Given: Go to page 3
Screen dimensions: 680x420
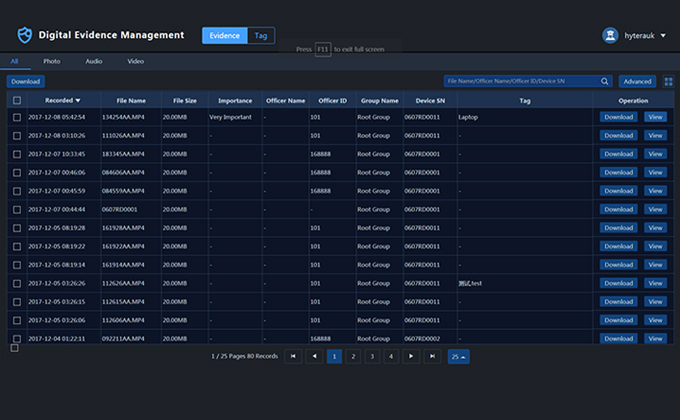Looking at the screenshot, I should click(x=372, y=357).
